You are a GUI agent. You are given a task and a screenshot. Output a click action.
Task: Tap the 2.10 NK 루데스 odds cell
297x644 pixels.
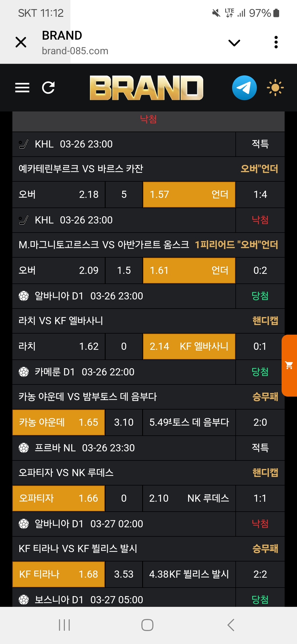point(189,498)
